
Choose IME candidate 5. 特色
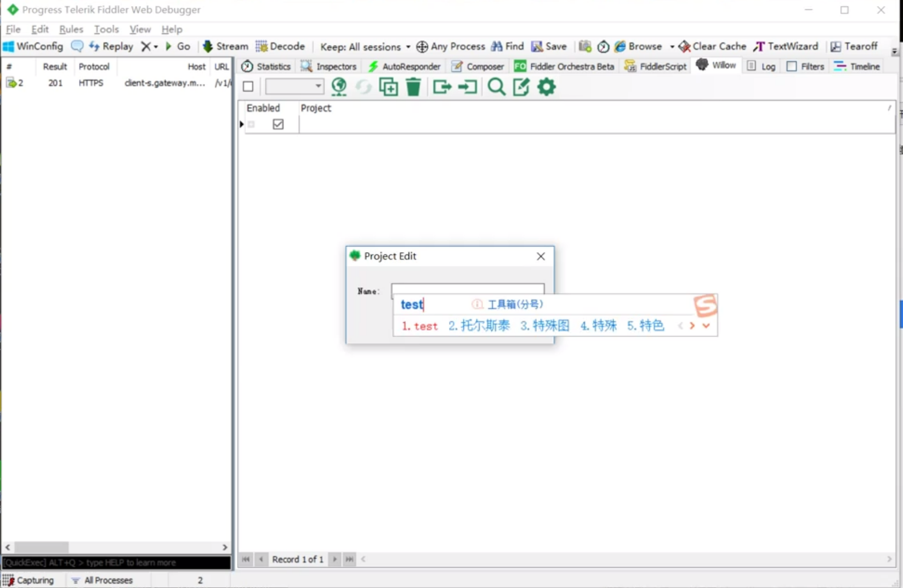tap(645, 326)
